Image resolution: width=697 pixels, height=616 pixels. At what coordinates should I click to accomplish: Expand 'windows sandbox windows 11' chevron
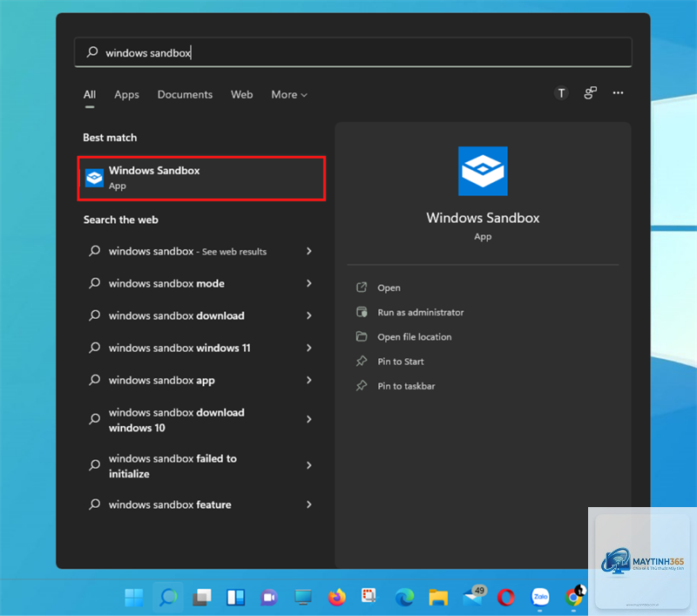point(309,348)
